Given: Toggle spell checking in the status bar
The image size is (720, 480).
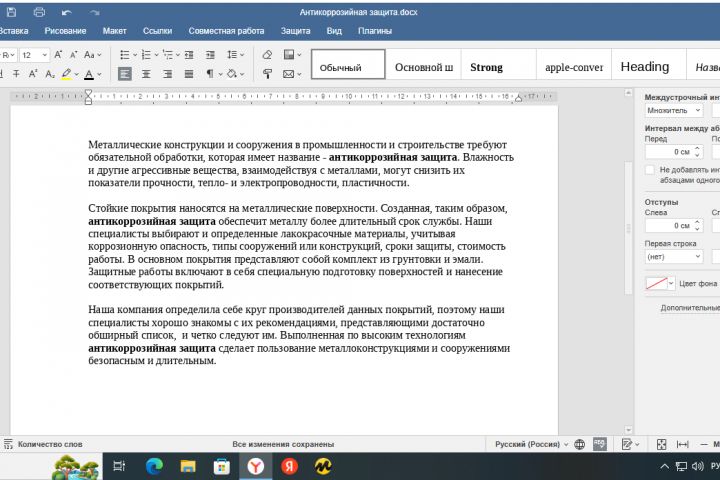Looking at the screenshot, I should (600, 444).
